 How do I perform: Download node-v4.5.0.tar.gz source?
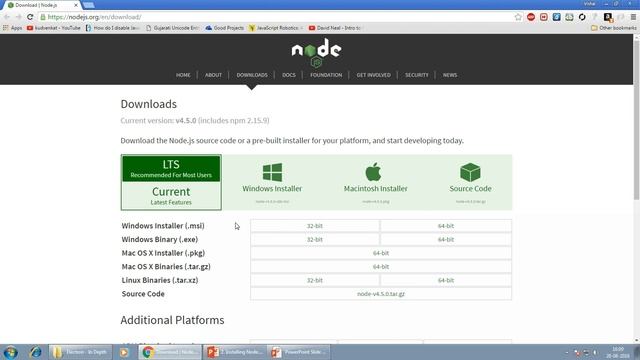pos(381,294)
